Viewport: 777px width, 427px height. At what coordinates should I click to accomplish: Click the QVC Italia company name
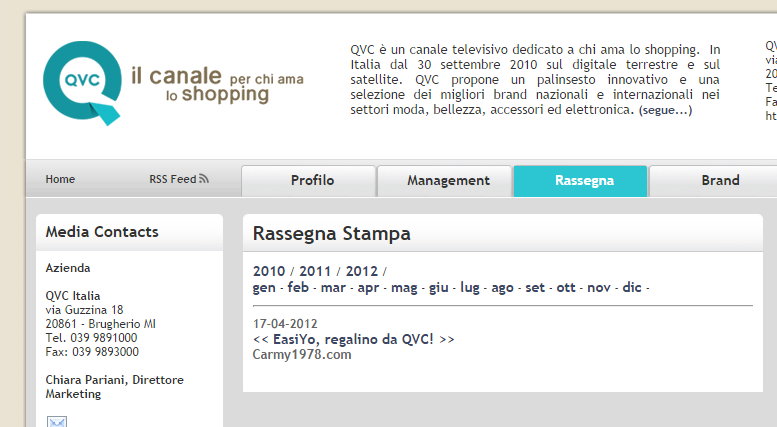click(73, 296)
